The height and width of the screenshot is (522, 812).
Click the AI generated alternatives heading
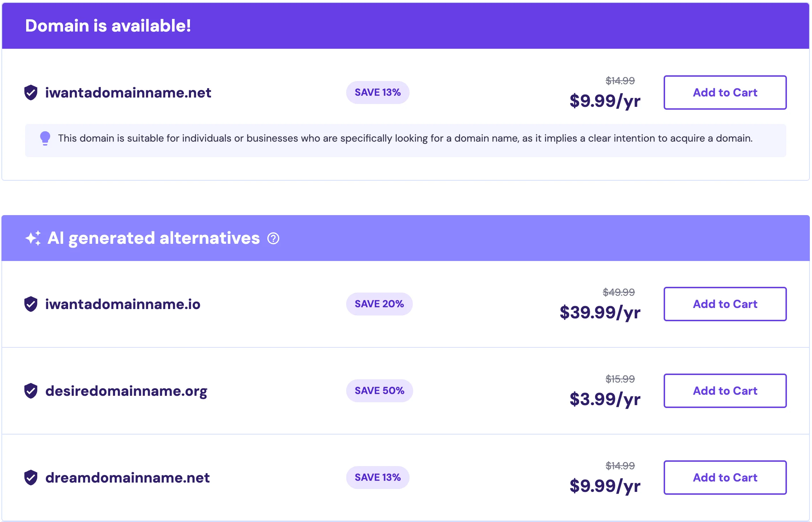click(x=154, y=238)
